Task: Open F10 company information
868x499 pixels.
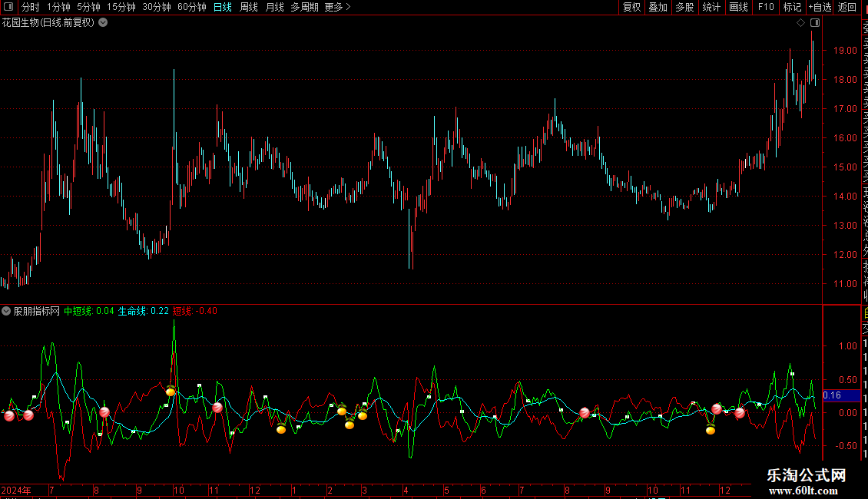Action: coord(766,7)
